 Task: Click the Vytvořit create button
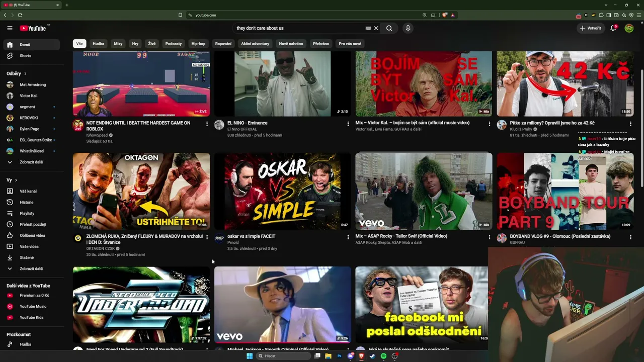click(x=591, y=28)
